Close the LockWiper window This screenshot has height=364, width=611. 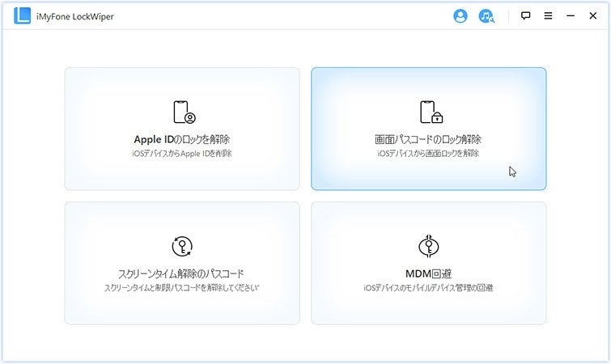point(592,15)
